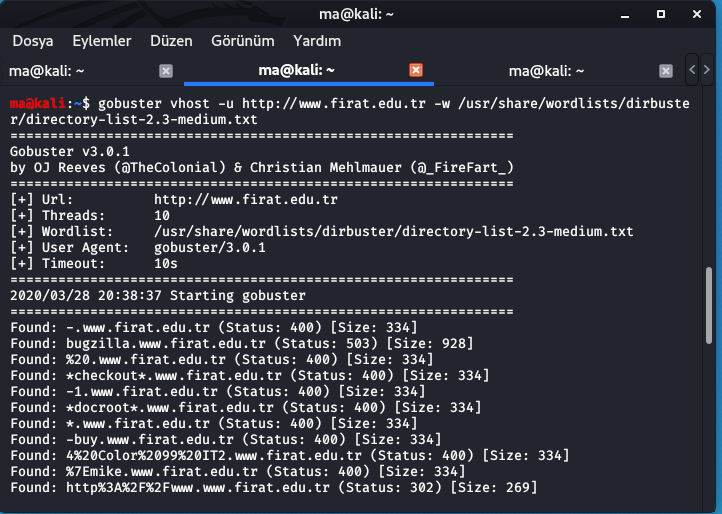722x514 pixels.
Task: Click the window title ma@kali: ~
Action: coord(356,14)
